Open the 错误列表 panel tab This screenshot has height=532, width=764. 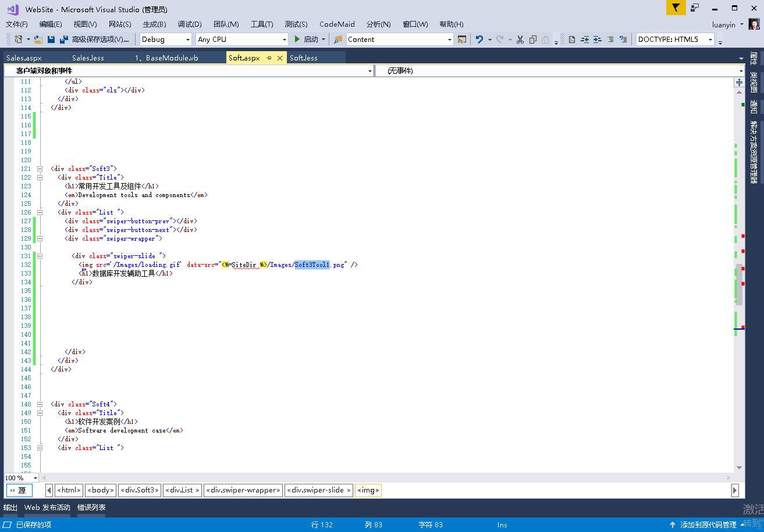pyautogui.click(x=91, y=508)
